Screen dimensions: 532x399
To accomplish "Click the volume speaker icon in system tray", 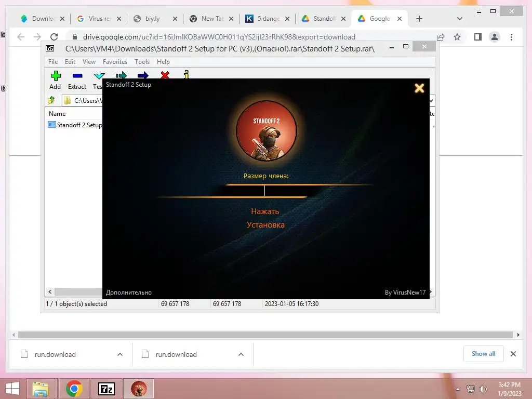I will pyautogui.click(x=483, y=389).
